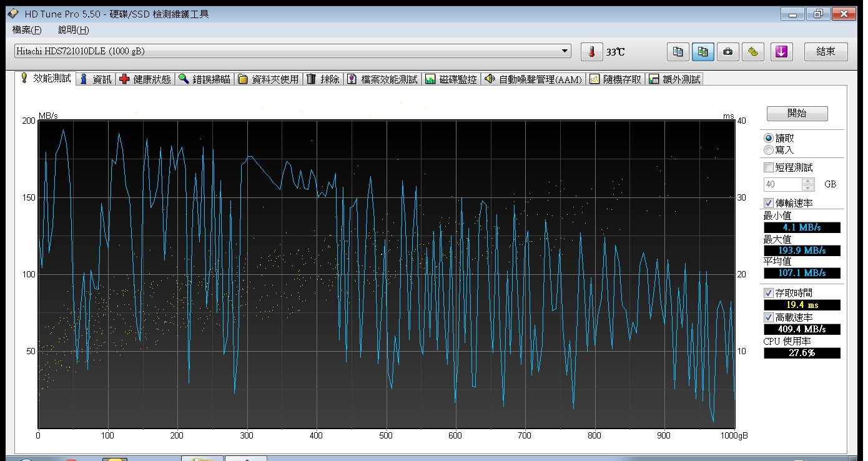Select the 寫入 write radio button
Image resolution: width=868 pixels, height=461 pixels.
[x=768, y=150]
